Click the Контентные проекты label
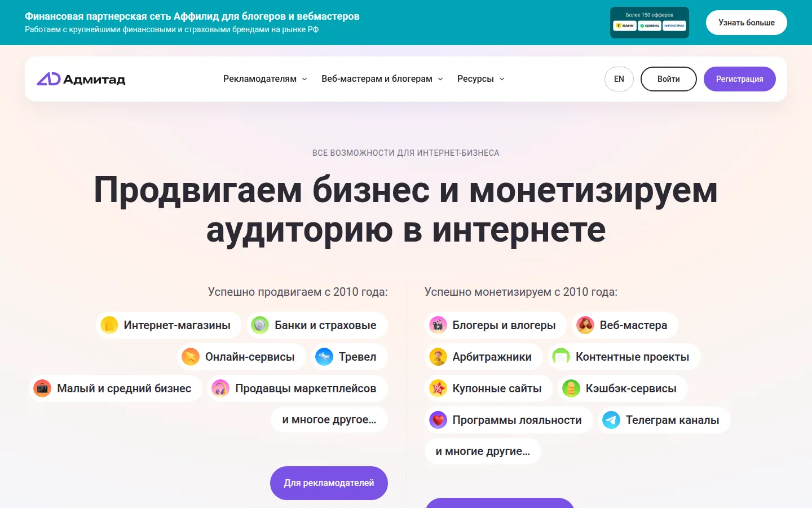Image resolution: width=812 pixels, height=508 pixels. pos(632,357)
